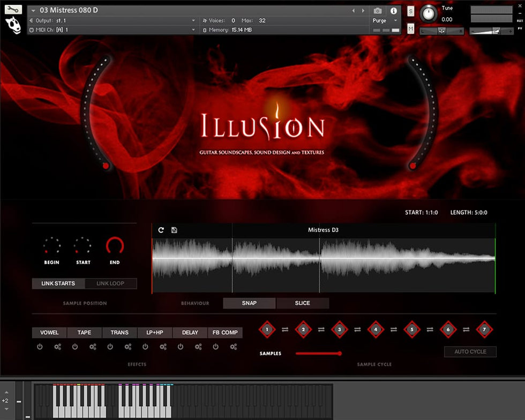This screenshot has height=420, width=525.
Task: Click the END knob
Action: tap(115, 246)
